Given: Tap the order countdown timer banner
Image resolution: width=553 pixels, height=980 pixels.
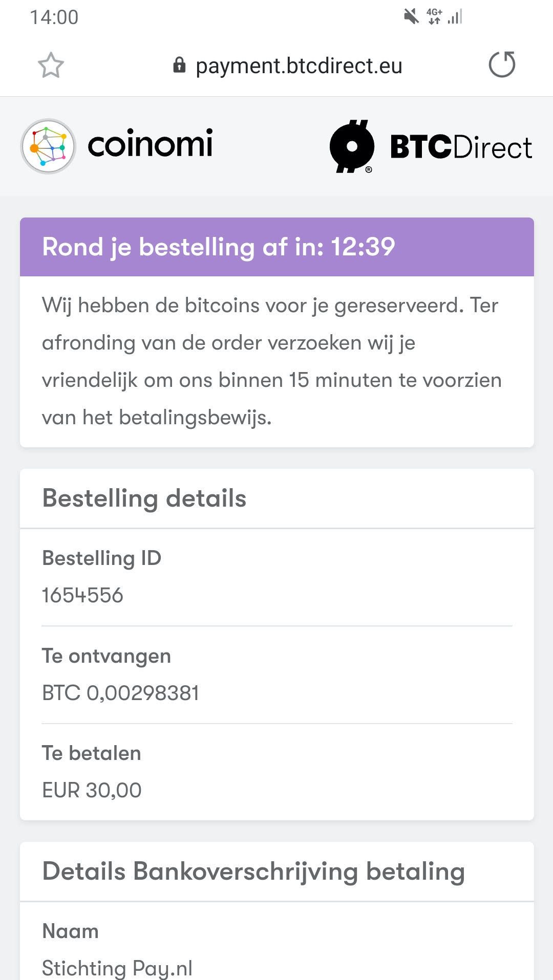Looking at the screenshot, I should pyautogui.click(x=276, y=247).
